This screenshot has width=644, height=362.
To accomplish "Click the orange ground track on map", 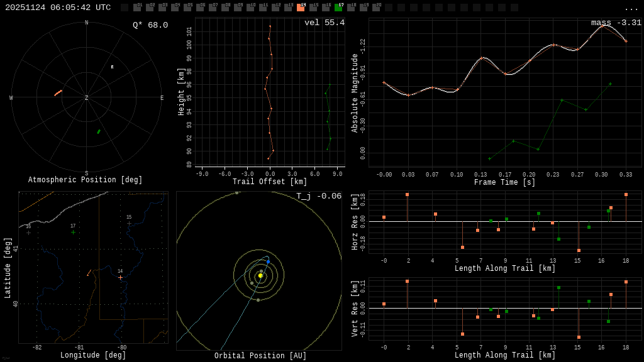I will [89, 273].
